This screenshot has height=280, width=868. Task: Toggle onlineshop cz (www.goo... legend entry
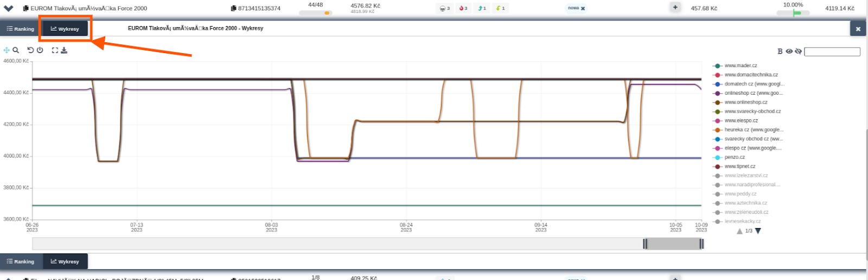[x=748, y=93]
